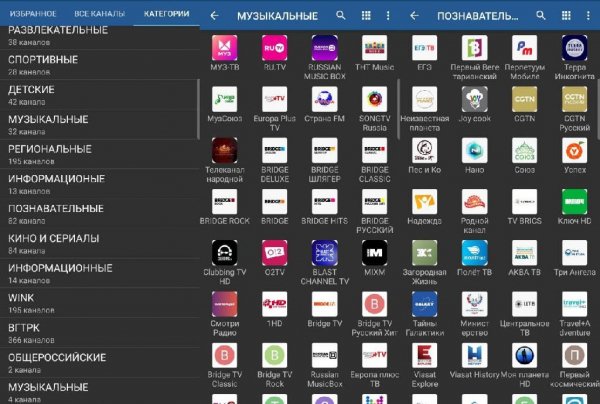Launch the O2TV channel
Viewport: 600px width, 404px height.
click(274, 253)
